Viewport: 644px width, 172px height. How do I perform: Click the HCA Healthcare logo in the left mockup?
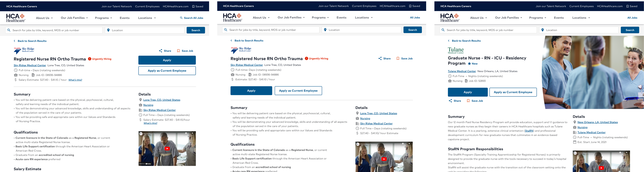[x=16, y=18]
